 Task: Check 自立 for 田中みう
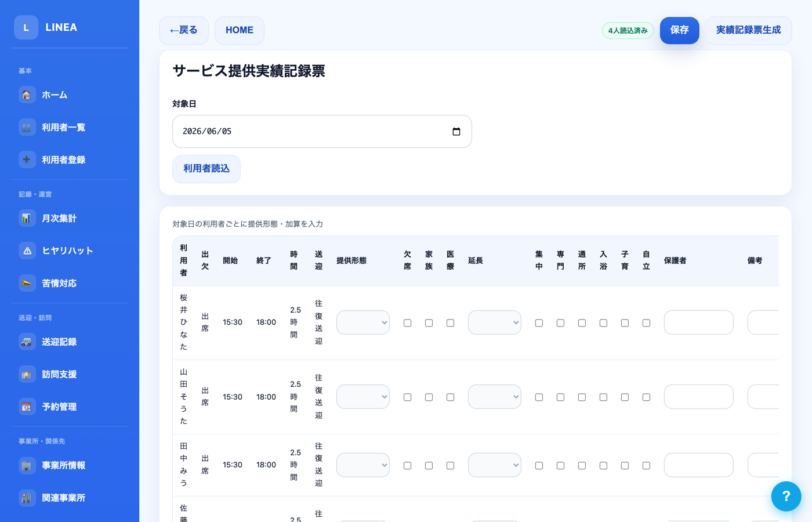646,466
